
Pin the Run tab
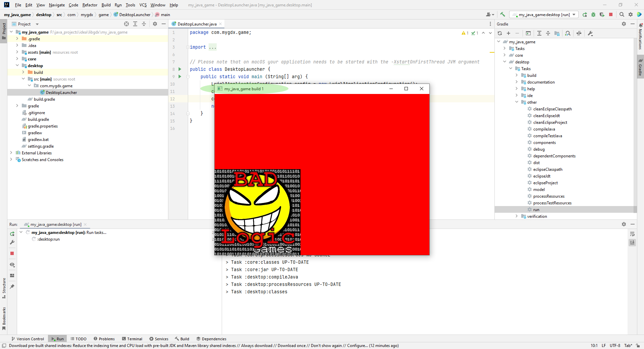click(12, 287)
